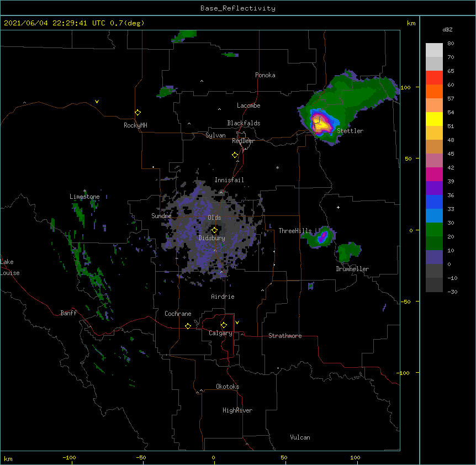
Task: Choose the bright green 30-20 dBZ legend band
Action: (434, 230)
